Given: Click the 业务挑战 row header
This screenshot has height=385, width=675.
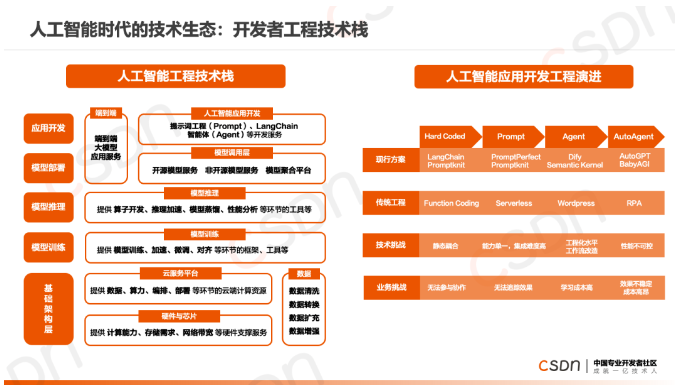Looking at the screenshot, I should point(391,287).
